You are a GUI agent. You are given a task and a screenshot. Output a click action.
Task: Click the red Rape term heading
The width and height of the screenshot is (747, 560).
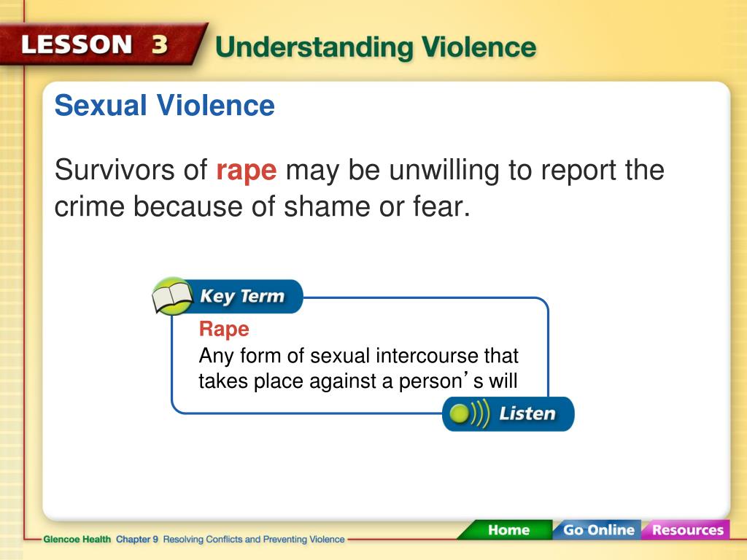pos(224,330)
